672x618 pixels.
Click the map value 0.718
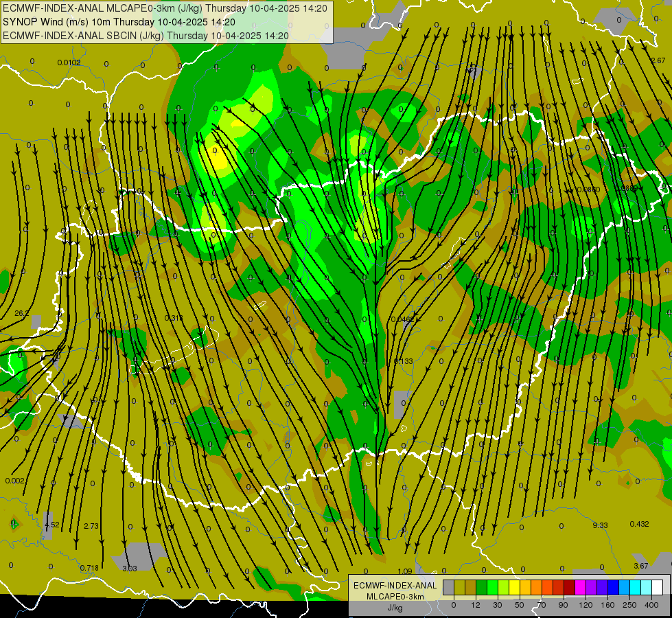point(89,568)
